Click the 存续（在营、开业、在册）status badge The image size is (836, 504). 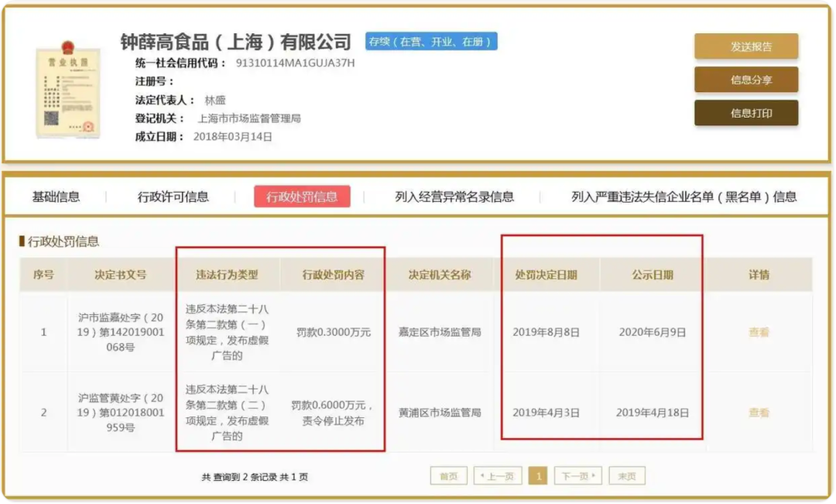[x=431, y=41]
